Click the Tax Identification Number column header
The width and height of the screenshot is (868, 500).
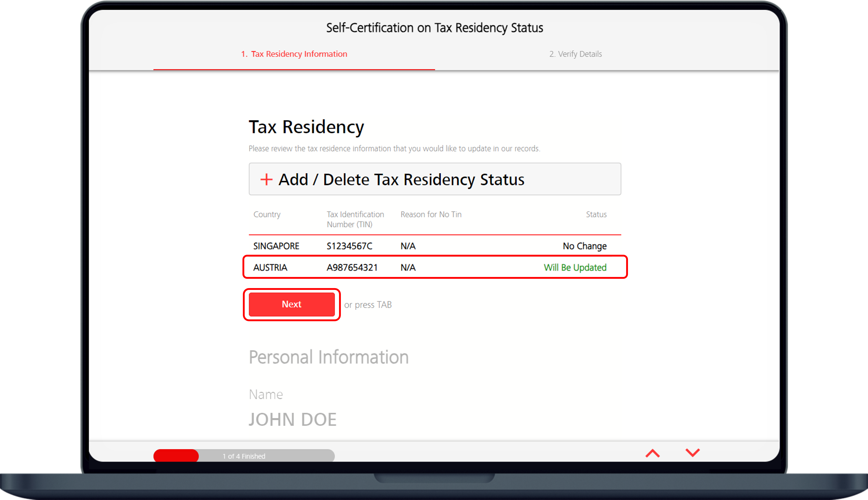point(355,219)
